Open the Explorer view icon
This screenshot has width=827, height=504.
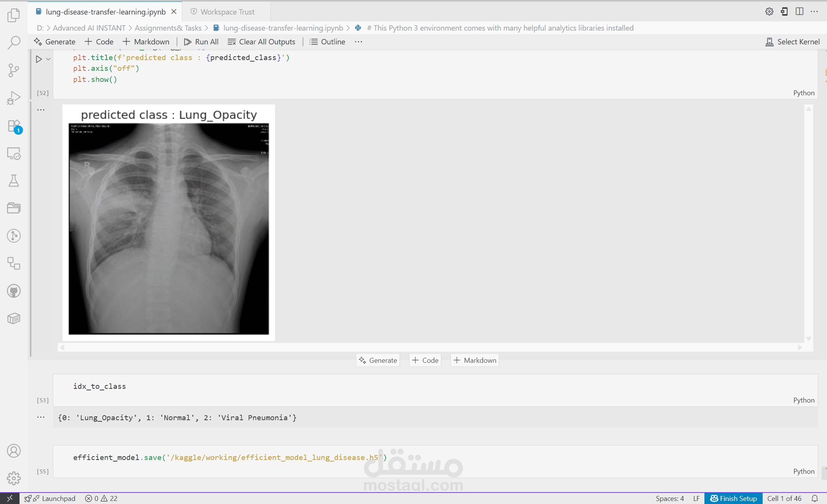click(x=14, y=15)
